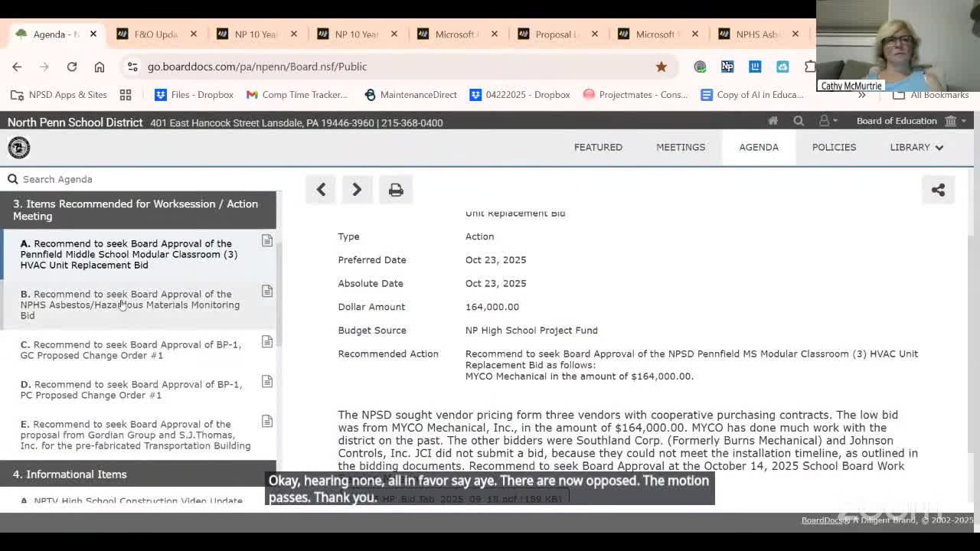Go to previous agenda item
The image size is (980, 551).
coord(322,190)
